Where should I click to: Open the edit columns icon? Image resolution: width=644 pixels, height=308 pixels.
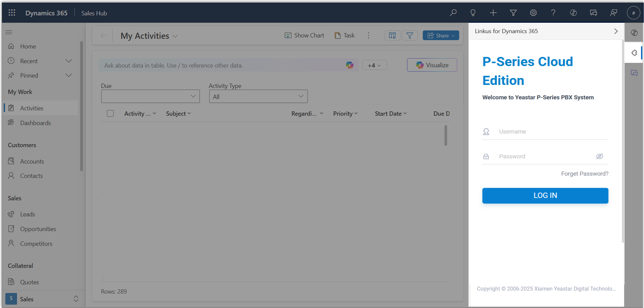[392, 35]
